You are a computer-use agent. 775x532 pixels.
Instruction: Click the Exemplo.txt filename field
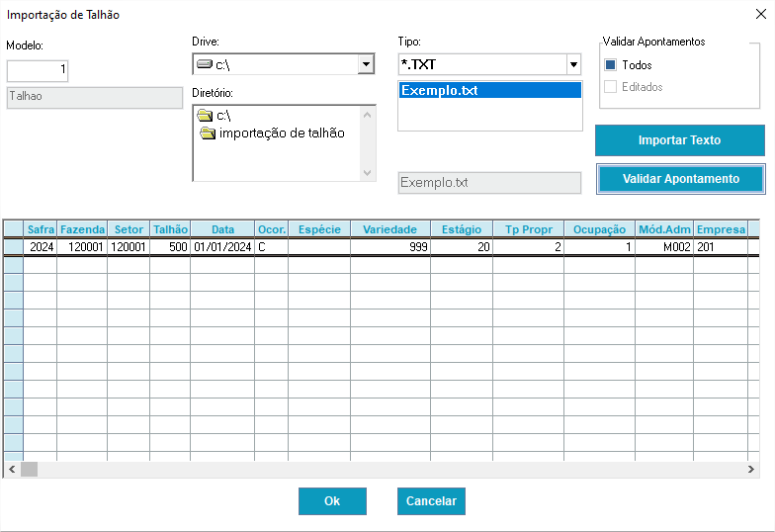pyautogui.click(x=489, y=183)
